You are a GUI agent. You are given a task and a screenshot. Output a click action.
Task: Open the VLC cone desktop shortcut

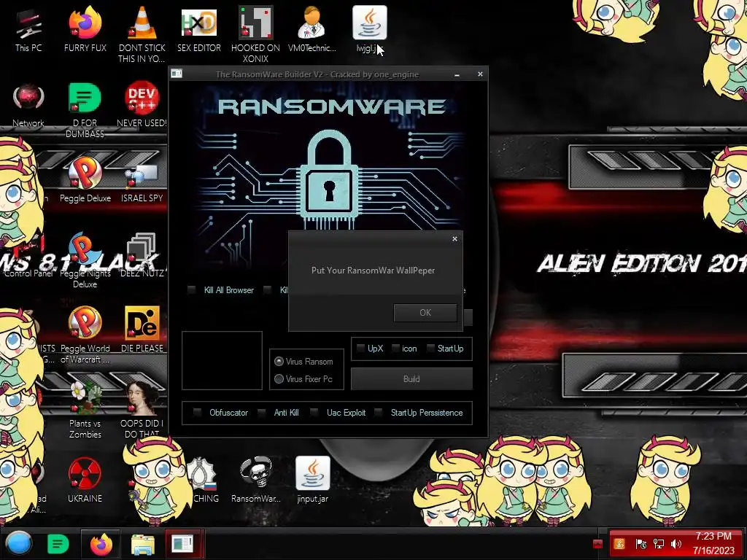142,34
